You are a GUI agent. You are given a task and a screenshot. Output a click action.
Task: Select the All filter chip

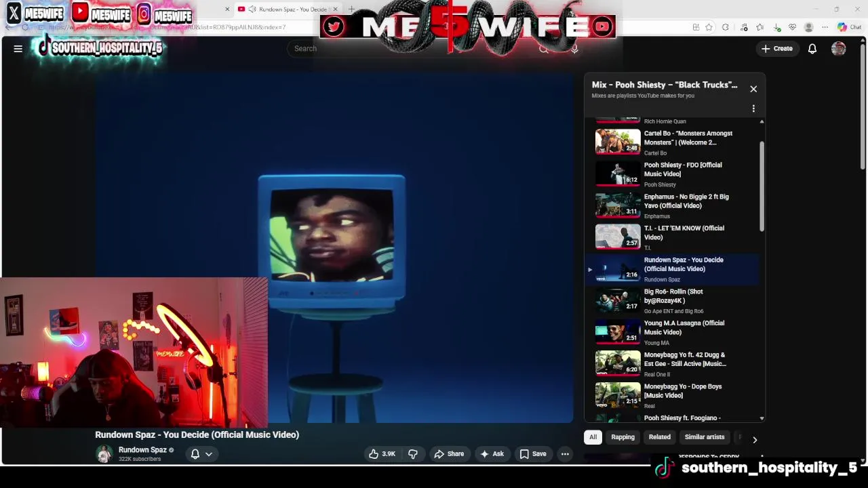tap(593, 437)
